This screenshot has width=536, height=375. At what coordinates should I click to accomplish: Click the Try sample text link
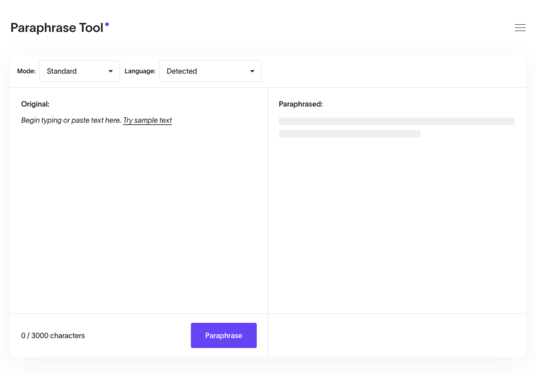[147, 120]
